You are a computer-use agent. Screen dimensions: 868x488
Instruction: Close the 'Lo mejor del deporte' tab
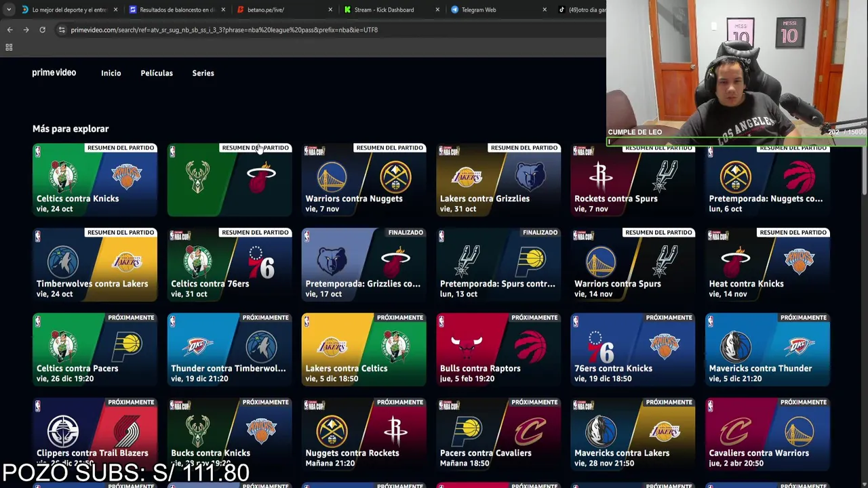click(116, 9)
